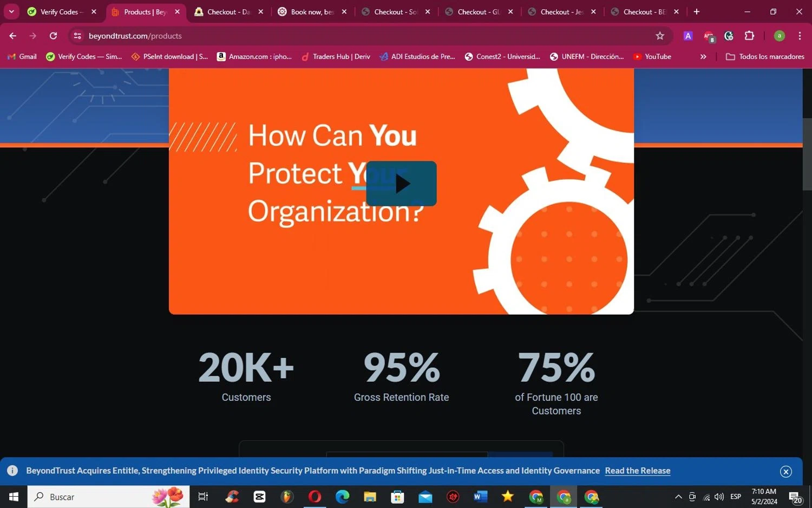
Task: Bookmark this page with the star icon
Action: pyautogui.click(x=659, y=36)
